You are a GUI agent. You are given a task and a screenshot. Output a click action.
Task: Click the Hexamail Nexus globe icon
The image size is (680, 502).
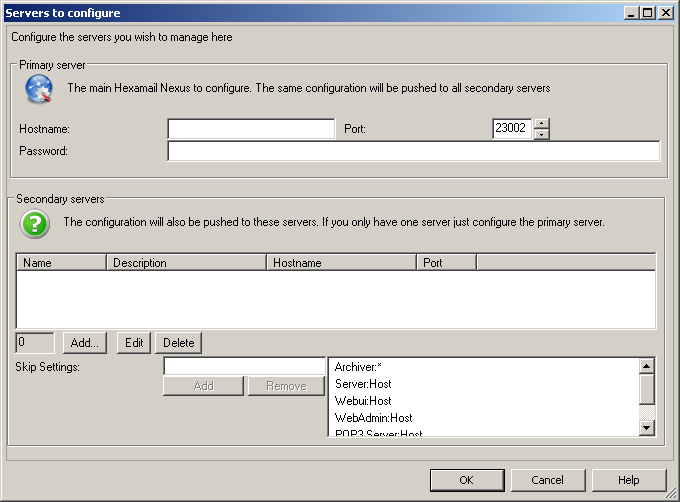click(x=37, y=90)
